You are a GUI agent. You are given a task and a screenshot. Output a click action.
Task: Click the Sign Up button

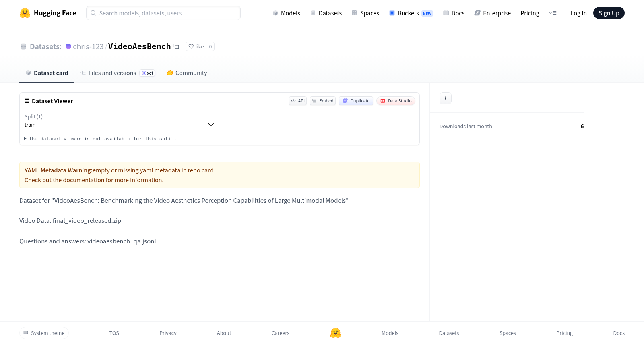[x=609, y=13]
